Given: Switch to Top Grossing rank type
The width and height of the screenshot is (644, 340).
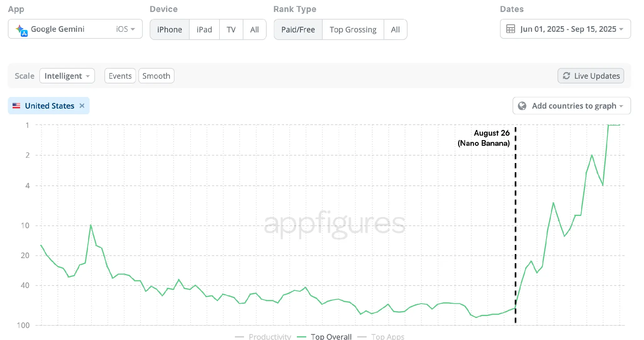Looking at the screenshot, I should pyautogui.click(x=353, y=30).
